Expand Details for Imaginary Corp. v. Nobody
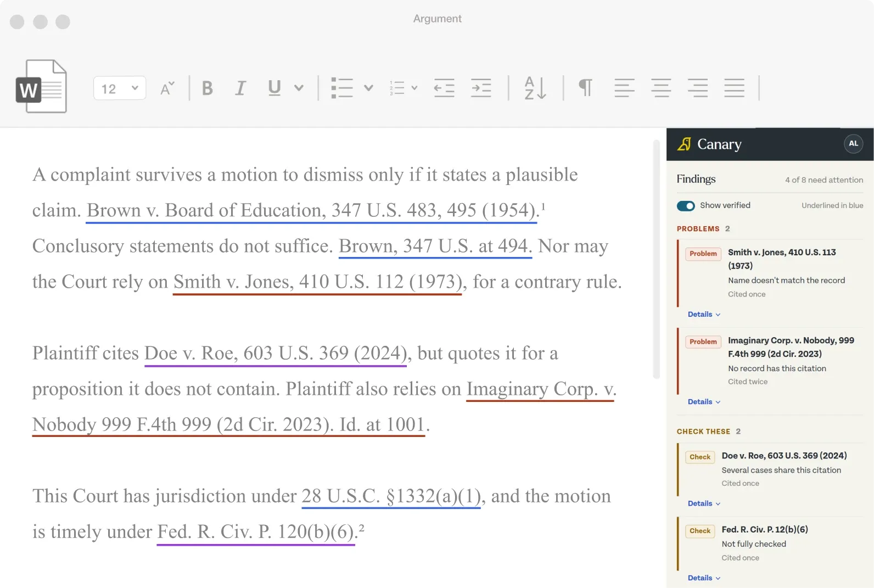The height and width of the screenshot is (588, 874). point(704,402)
